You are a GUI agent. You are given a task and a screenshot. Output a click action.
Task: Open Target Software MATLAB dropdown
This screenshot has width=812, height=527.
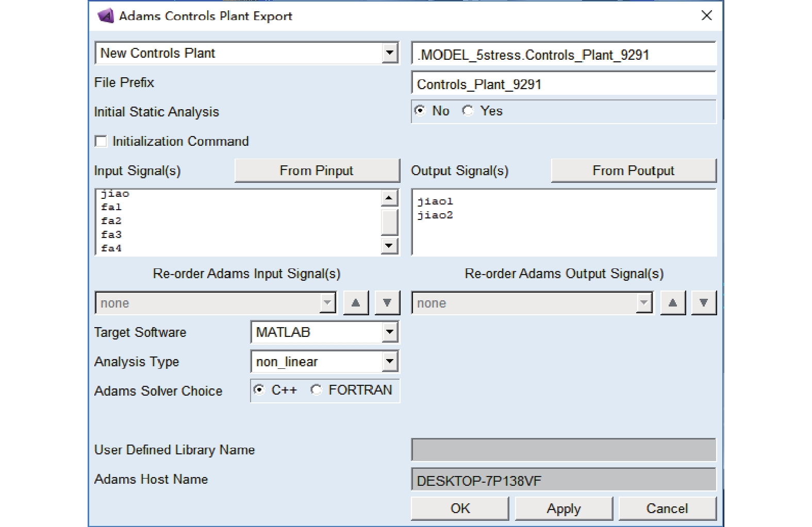tap(390, 332)
